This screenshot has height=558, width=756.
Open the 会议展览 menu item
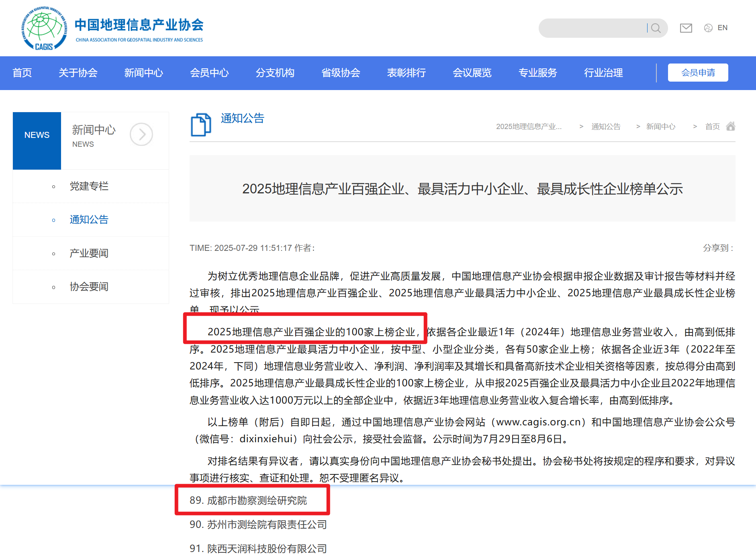click(x=472, y=73)
